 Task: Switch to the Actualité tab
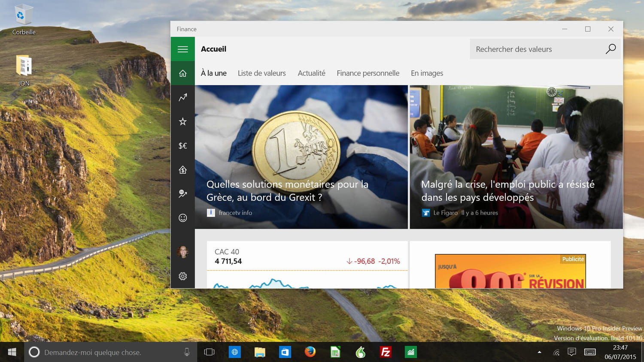coord(311,73)
